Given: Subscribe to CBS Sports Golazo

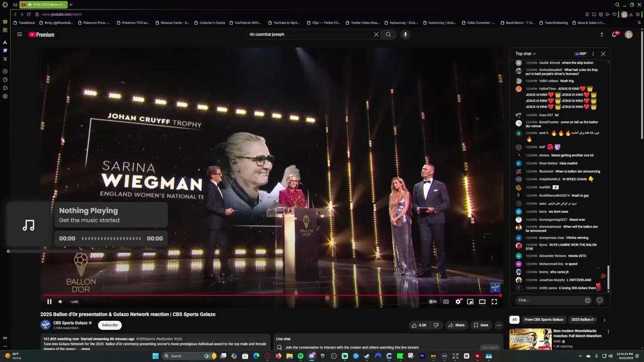Looking at the screenshot, I should (x=110, y=325).
